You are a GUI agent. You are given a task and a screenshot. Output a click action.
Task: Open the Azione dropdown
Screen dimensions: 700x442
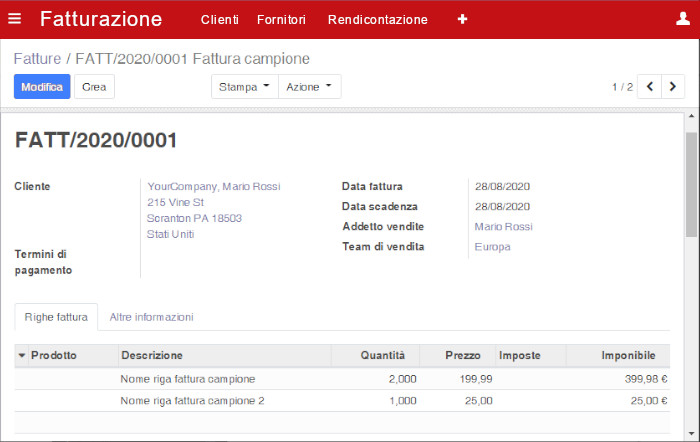point(309,87)
